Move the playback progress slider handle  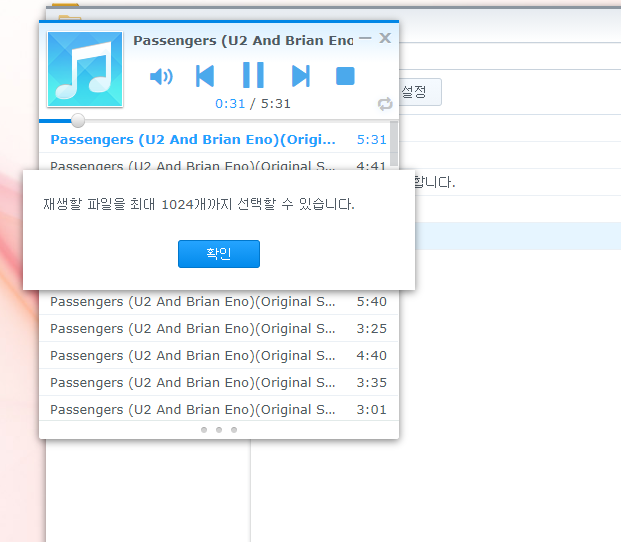(78, 120)
